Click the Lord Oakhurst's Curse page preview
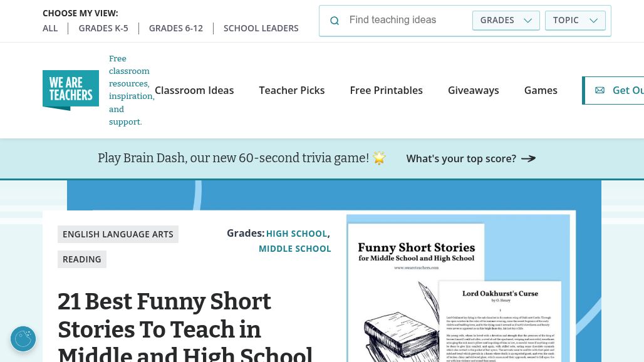The width and height of the screenshot is (644, 362). (500, 322)
